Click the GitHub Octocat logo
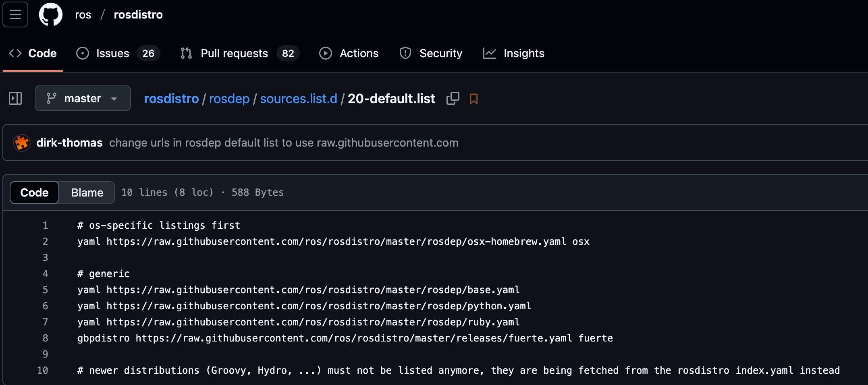This screenshot has width=868, height=385. (51, 14)
